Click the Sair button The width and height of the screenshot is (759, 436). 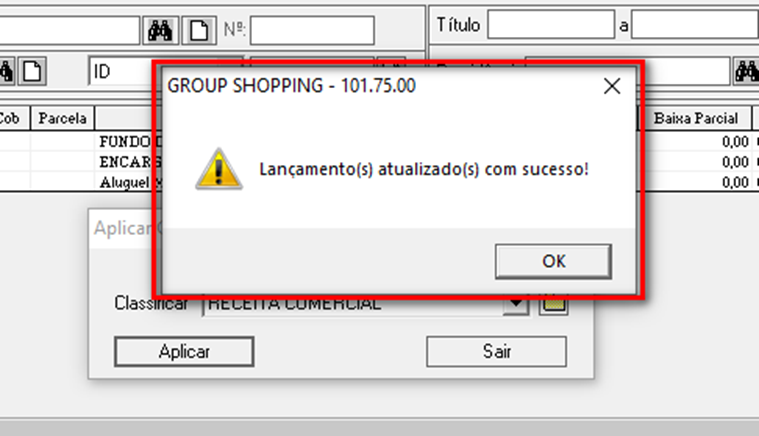pos(496,351)
